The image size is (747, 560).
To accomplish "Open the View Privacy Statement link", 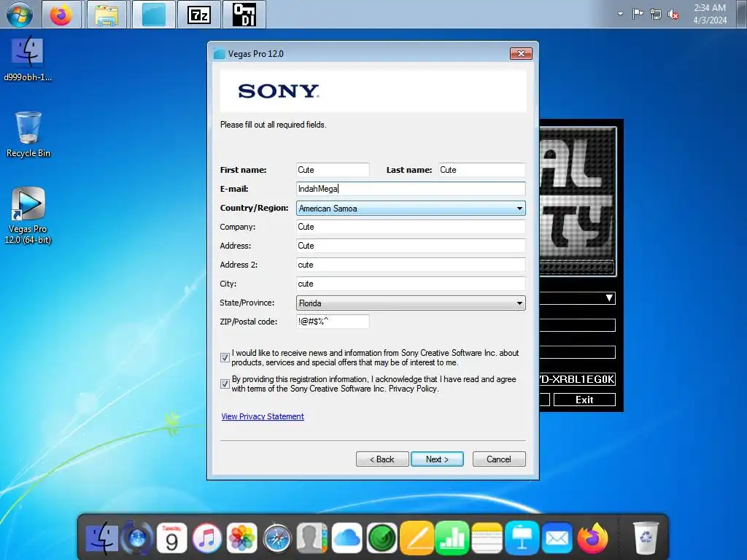I will [x=263, y=416].
